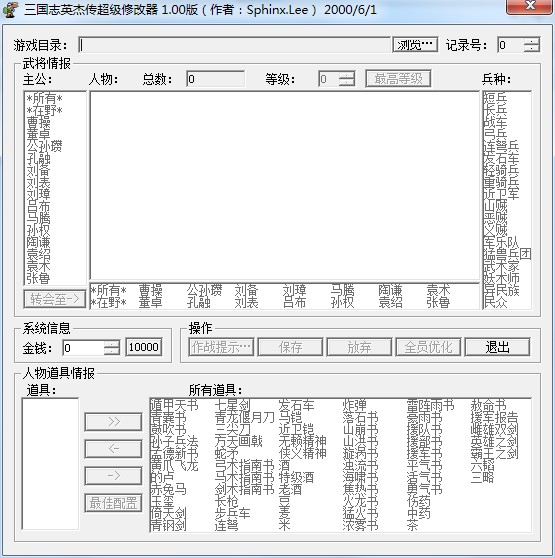This screenshot has height=558, width=555.
Task: Click the >> move-all items button
Action: coord(113,422)
